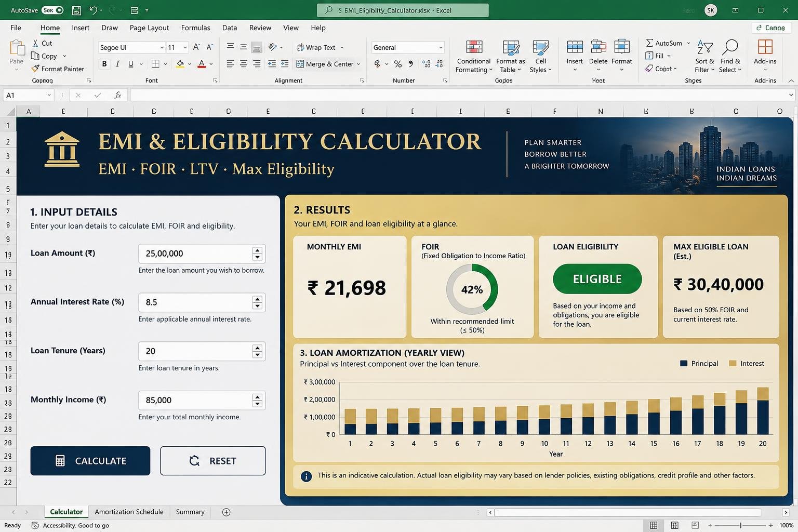Insert function using the fx icon
The image size is (798, 532).
point(118,95)
